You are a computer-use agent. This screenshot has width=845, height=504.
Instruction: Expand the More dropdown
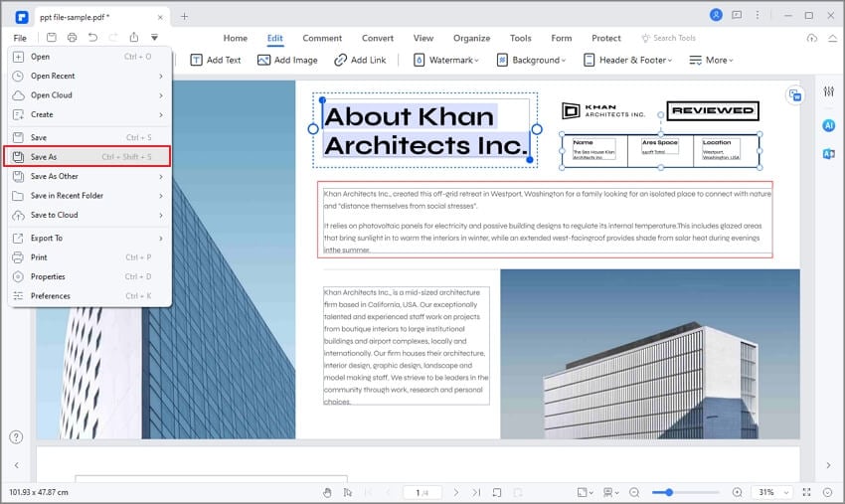[712, 60]
